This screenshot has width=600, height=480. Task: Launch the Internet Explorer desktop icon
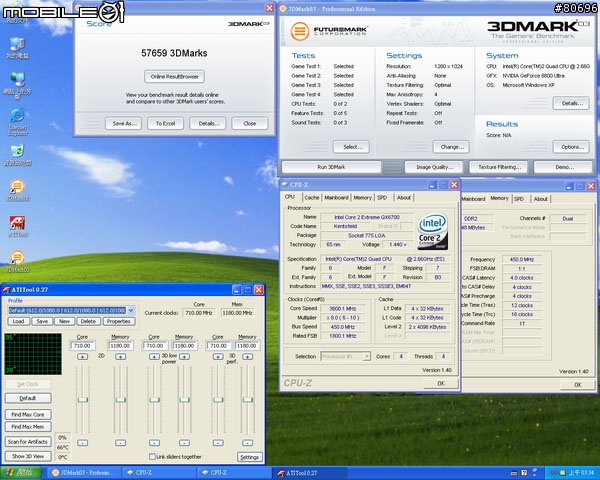click(x=17, y=122)
